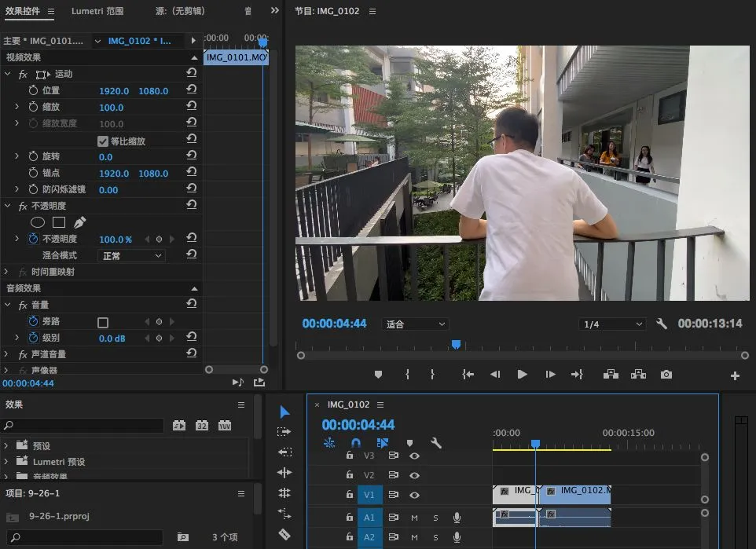
Task: Click the Export Frame camera icon
Action: pyautogui.click(x=666, y=375)
